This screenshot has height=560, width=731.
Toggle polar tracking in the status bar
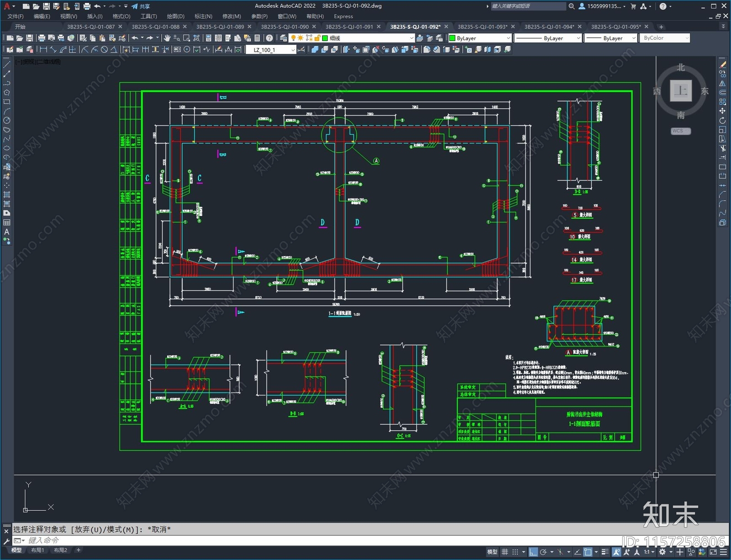coord(543,552)
